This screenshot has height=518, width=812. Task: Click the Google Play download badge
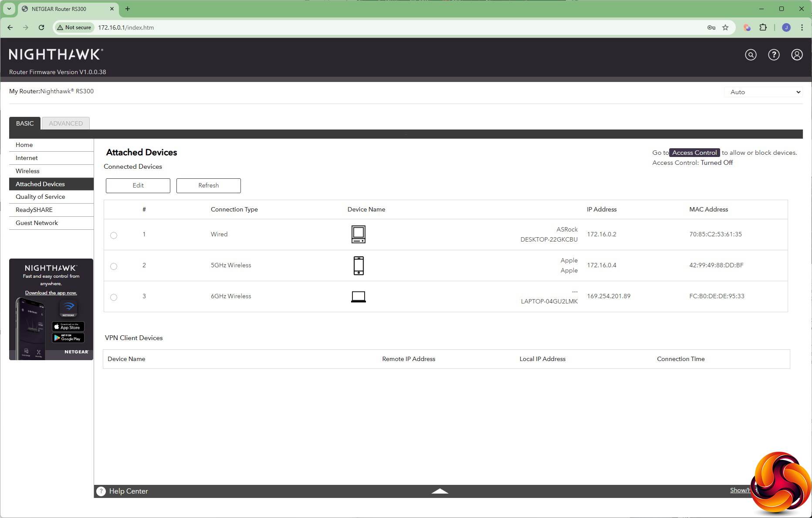tap(68, 338)
